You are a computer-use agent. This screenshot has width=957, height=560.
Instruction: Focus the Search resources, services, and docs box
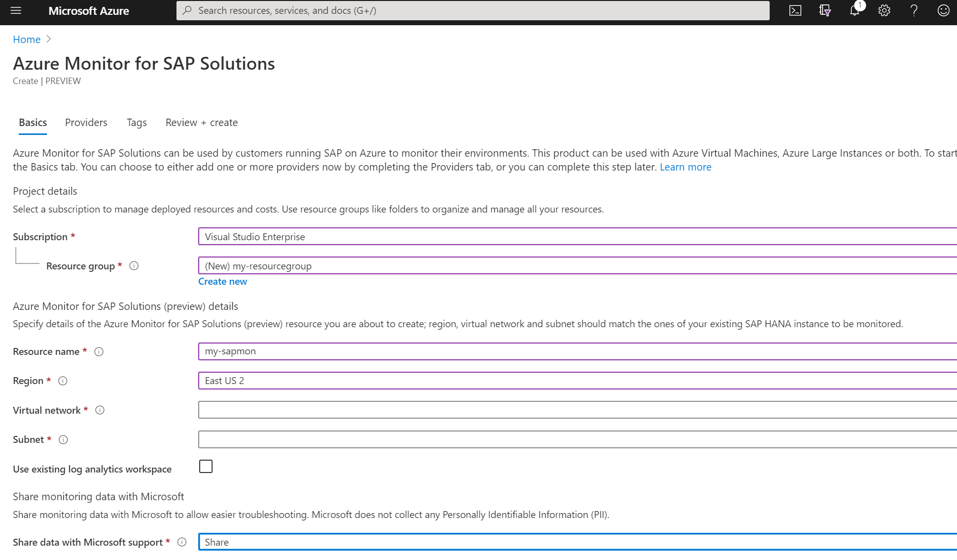tap(473, 10)
